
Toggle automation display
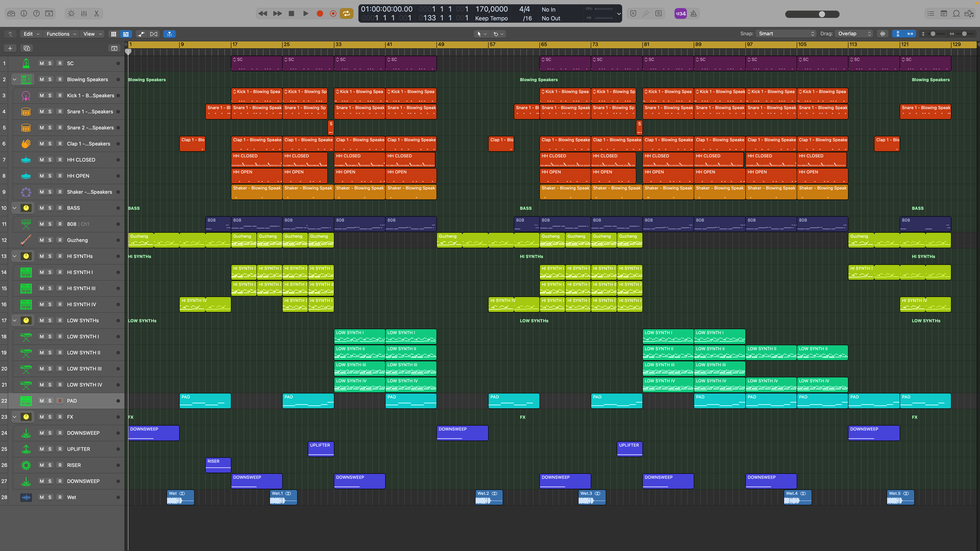(x=141, y=34)
